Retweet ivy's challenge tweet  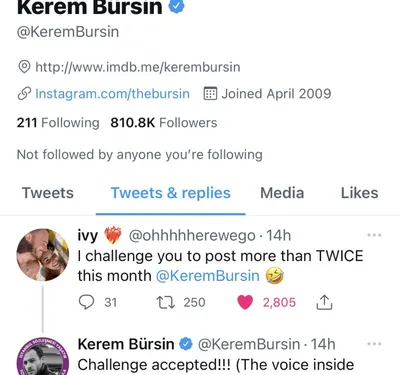tap(166, 302)
